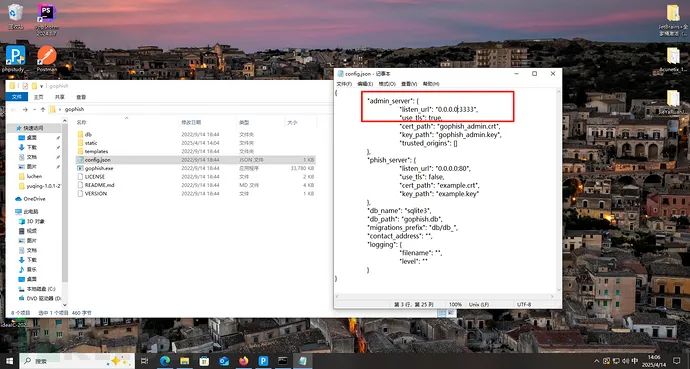
Task: Open the blue P phpstudy taskbar icon
Action: [x=263, y=361]
